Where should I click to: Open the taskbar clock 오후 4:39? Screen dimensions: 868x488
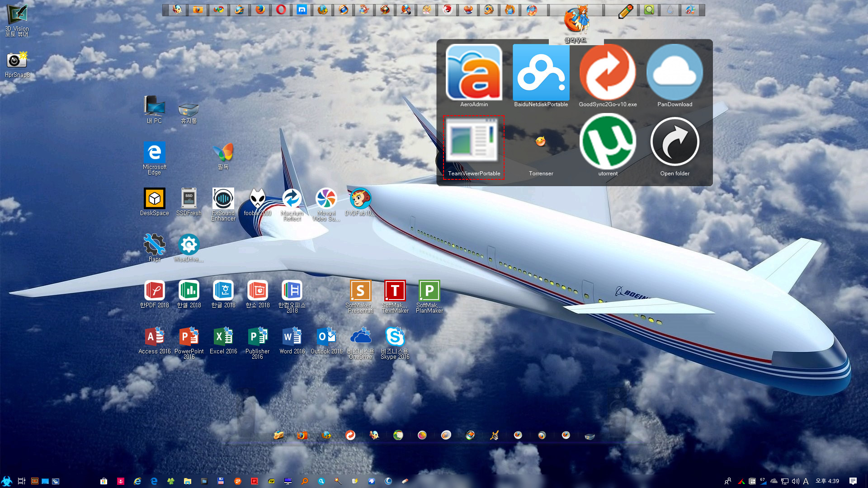(x=827, y=481)
